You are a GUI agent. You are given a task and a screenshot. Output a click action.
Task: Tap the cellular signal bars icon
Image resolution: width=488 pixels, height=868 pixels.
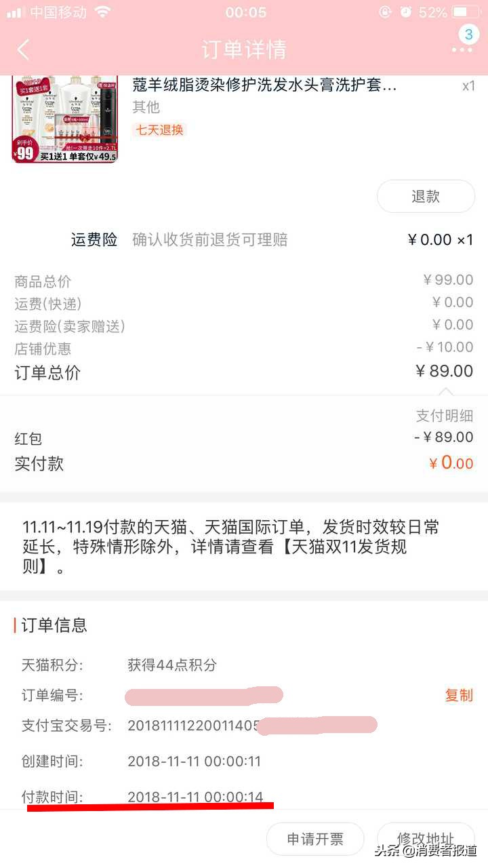coord(15,12)
